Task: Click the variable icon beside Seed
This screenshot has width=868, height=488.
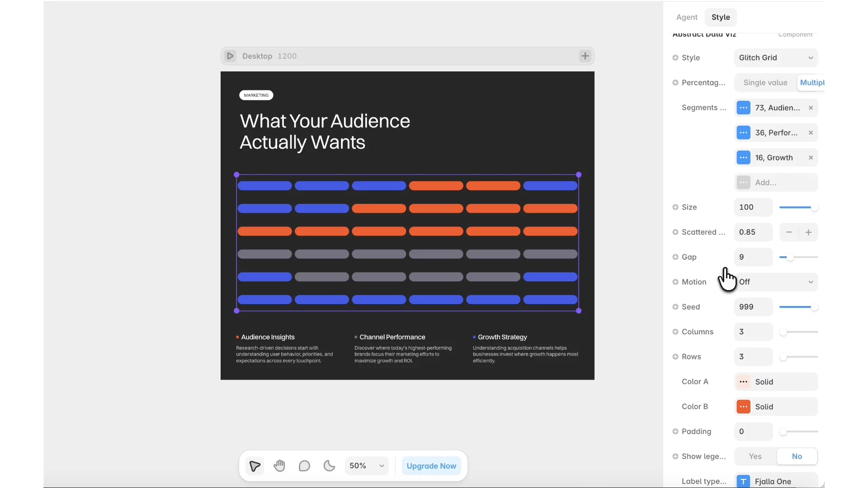Action: pyautogui.click(x=675, y=307)
